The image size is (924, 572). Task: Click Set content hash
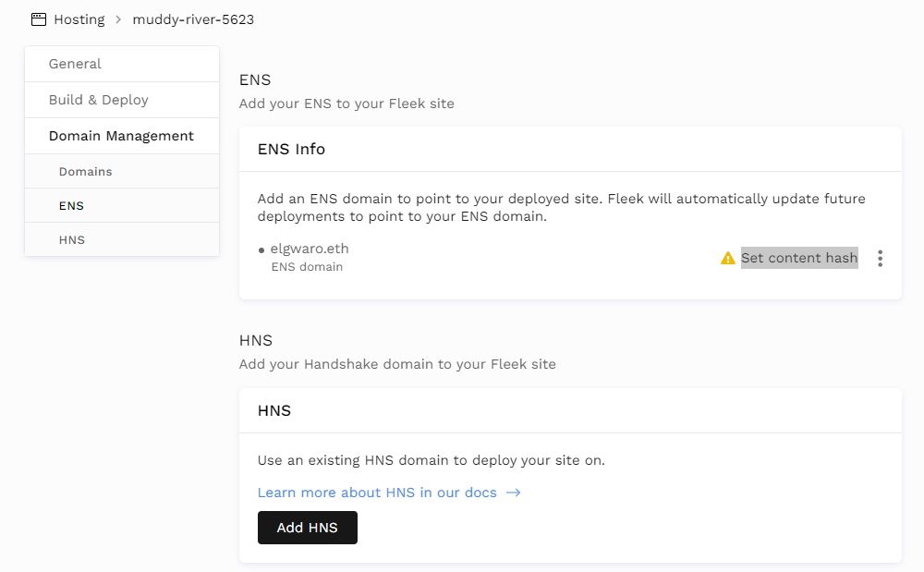click(x=799, y=258)
